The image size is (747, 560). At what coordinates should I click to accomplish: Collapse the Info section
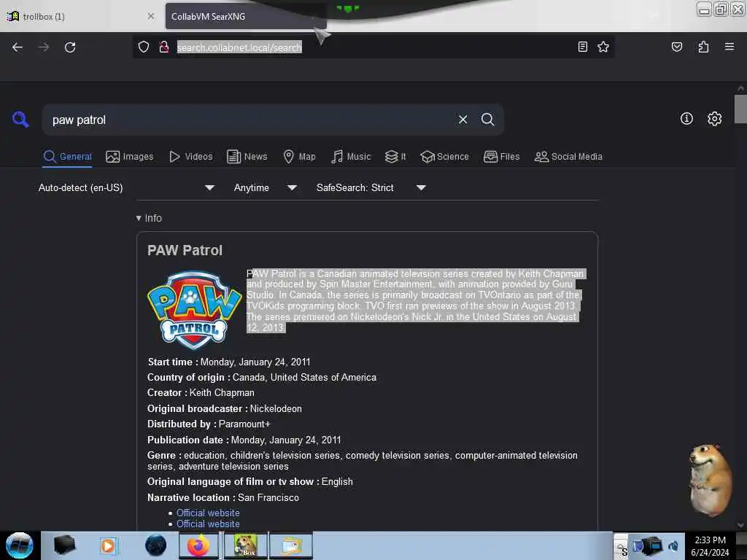tap(149, 218)
